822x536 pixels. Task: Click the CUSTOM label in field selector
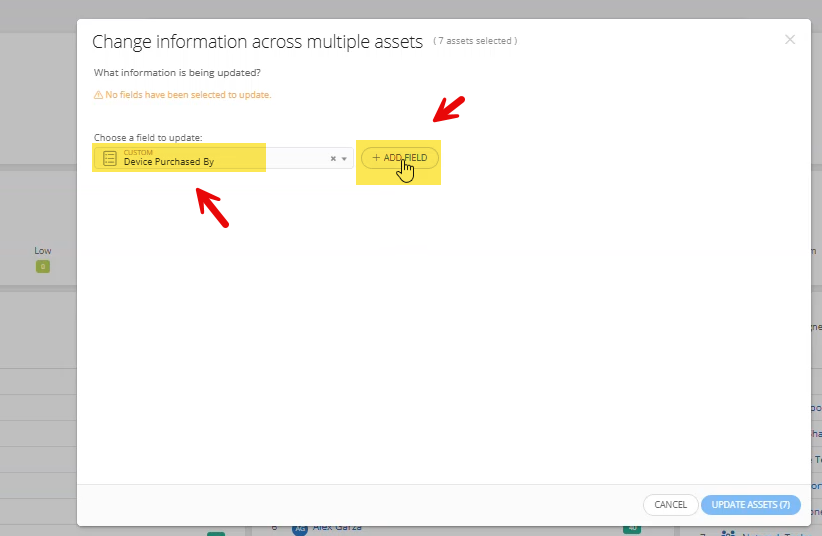pos(138,152)
